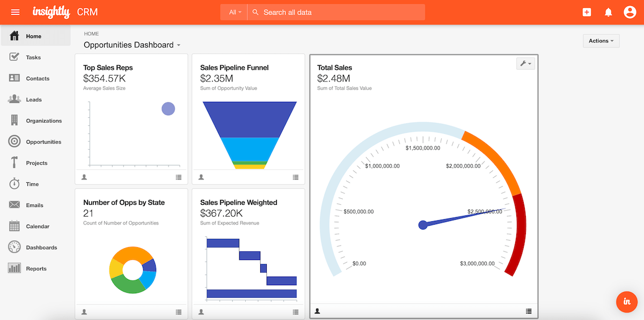The image size is (644, 320).
Task: Show list view on Total Sales card
Action: coord(529,311)
